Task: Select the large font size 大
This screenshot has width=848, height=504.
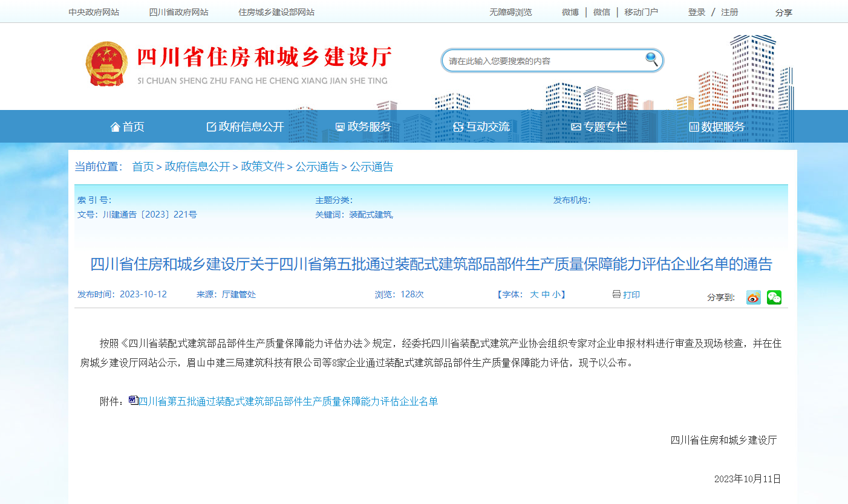Action: click(x=535, y=294)
